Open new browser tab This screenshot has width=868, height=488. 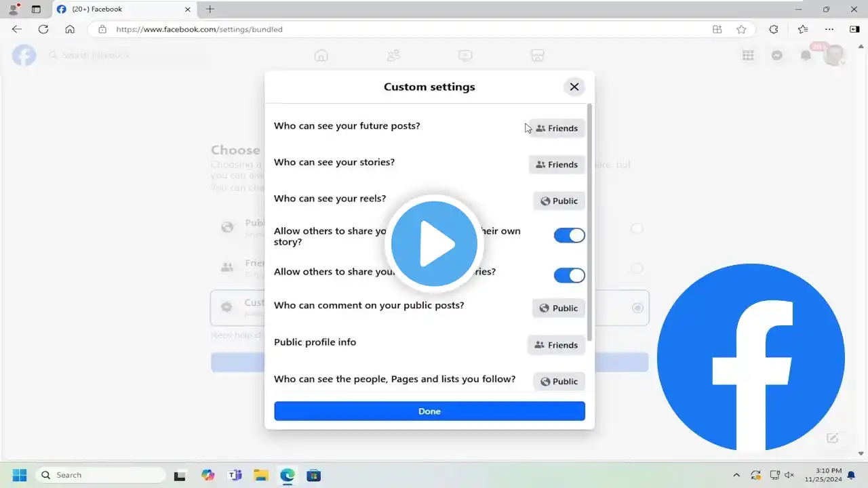210,9
